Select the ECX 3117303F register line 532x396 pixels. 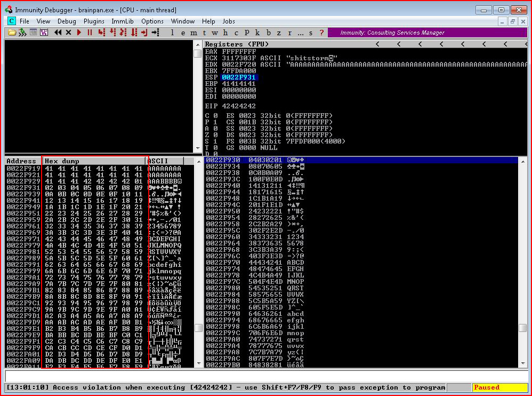[x=271, y=58]
